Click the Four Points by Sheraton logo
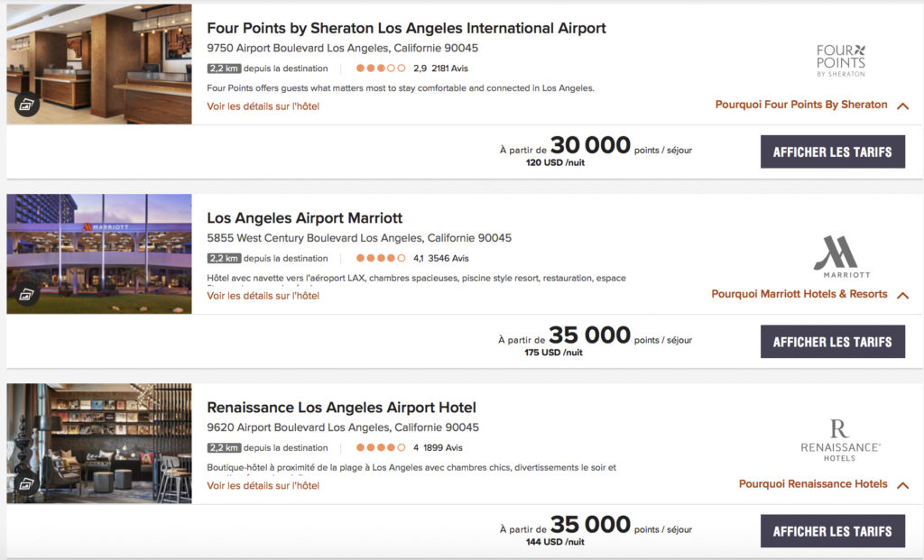Viewport: 924px width, 560px height. point(840,60)
